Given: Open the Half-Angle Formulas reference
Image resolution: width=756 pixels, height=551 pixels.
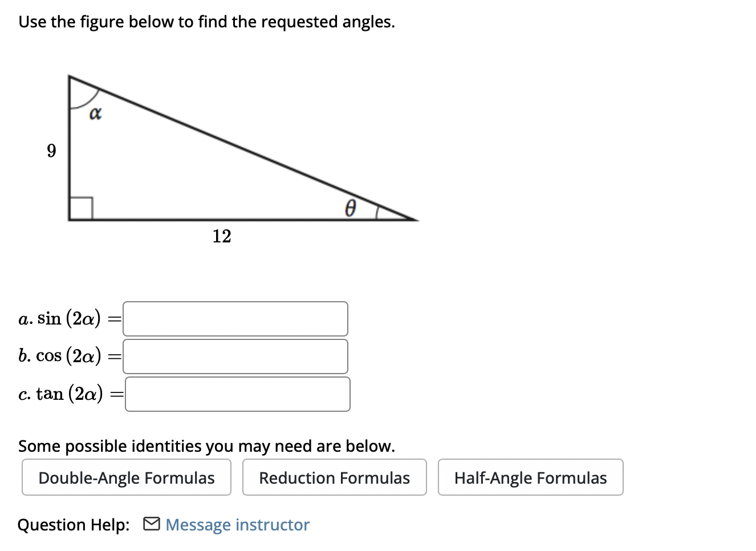Looking at the screenshot, I should (x=530, y=477).
